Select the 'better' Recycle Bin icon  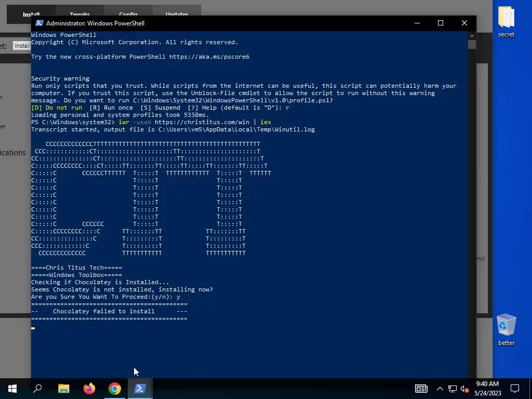(506, 330)
